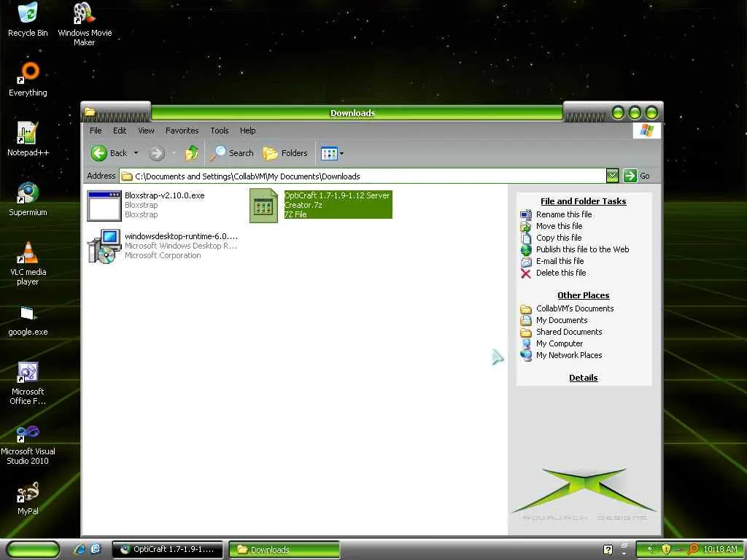Select the OptiCraft Server Creator.7z file icon

coord(263,206)
